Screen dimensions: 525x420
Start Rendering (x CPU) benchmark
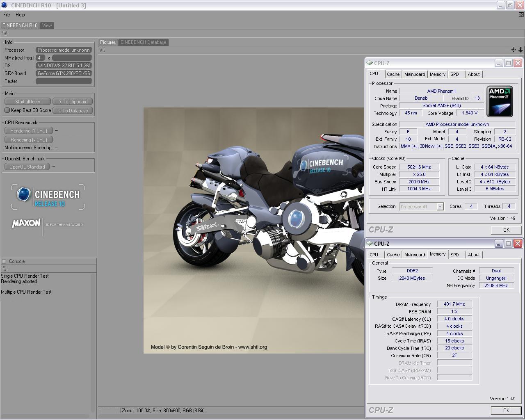[29, 140]
